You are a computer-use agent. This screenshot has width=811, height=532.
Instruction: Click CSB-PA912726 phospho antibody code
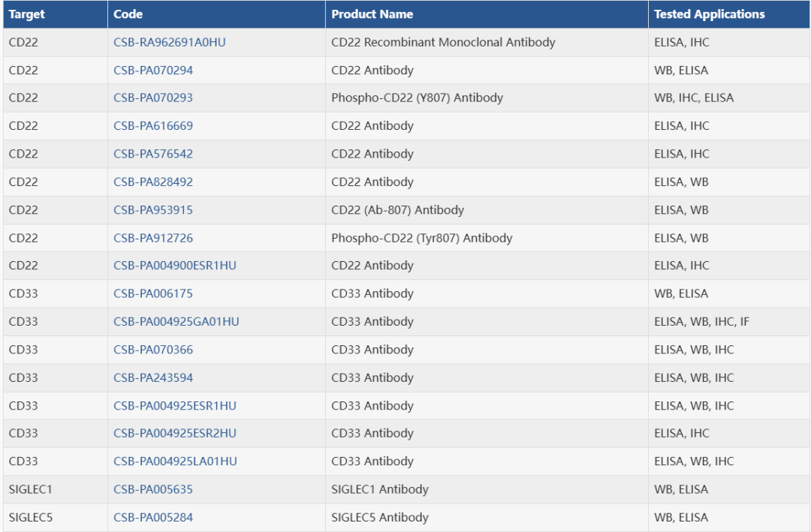click(153, 238)
